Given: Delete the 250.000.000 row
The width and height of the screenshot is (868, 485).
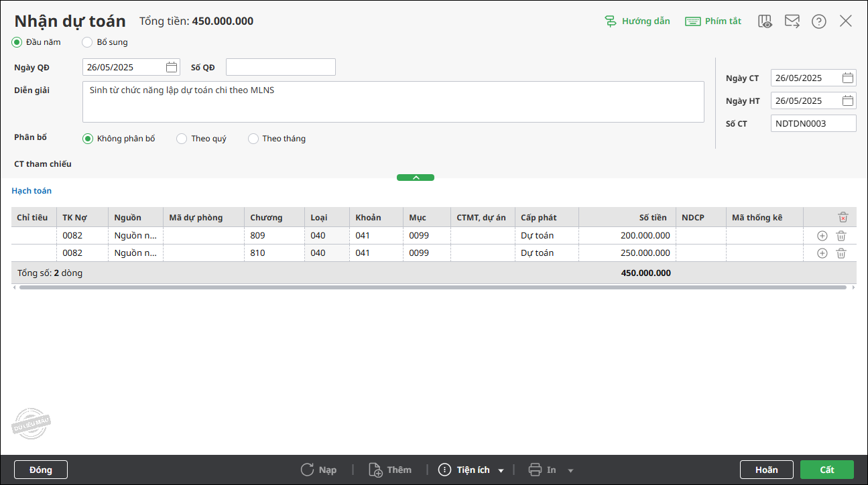Looking at the screenshot, I should click(841, 253).
